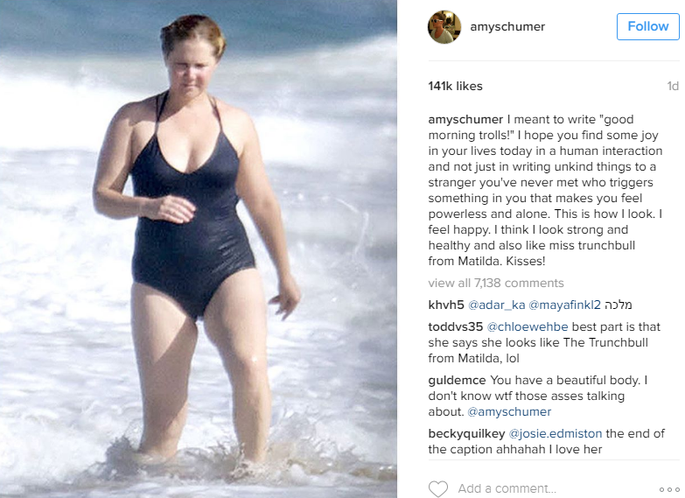Viewport: 685px width, 498px height.
Task: Open the @adar_ka mention
Action: click(x=496, y=305)
